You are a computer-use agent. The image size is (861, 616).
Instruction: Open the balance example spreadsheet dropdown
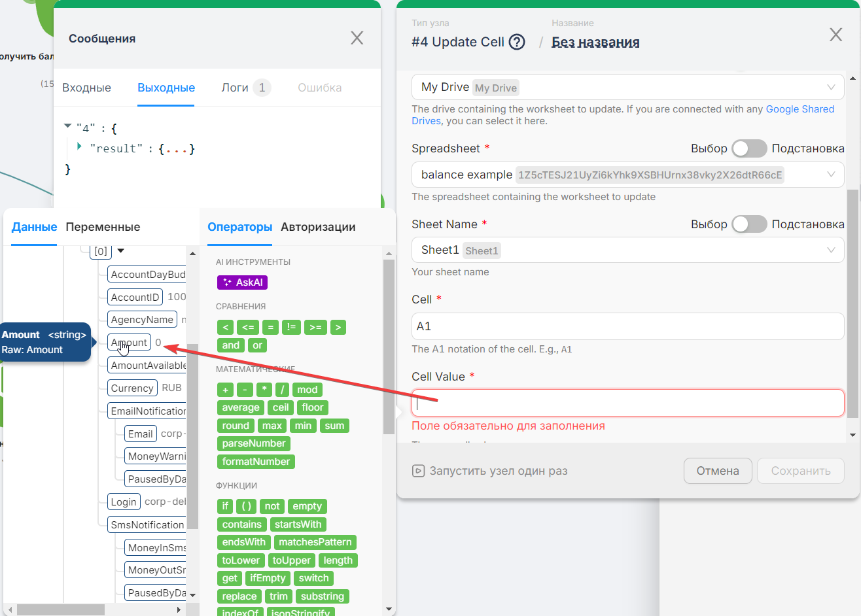point(627,175)
